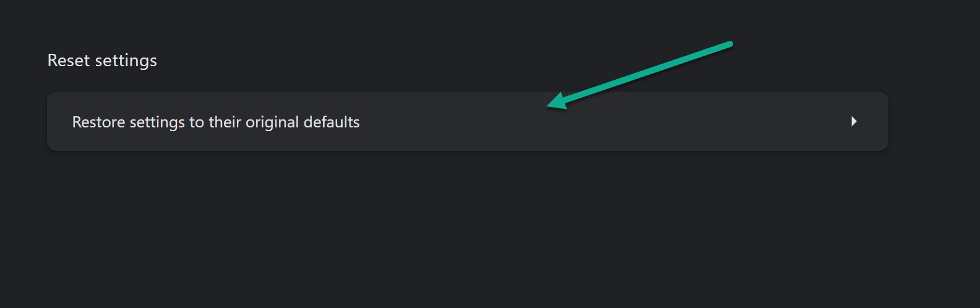
Task: Click the "Reset settings" title text
Action: 102,61
